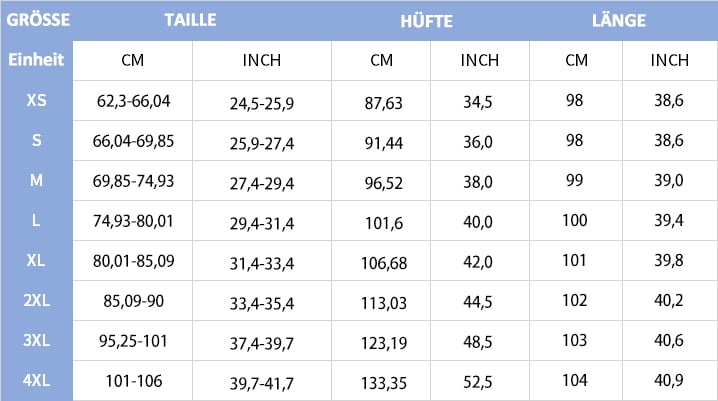Select the 3XL size label
Image resolution: width=718 pixels, height=401 pixels.
click(37, 340)
